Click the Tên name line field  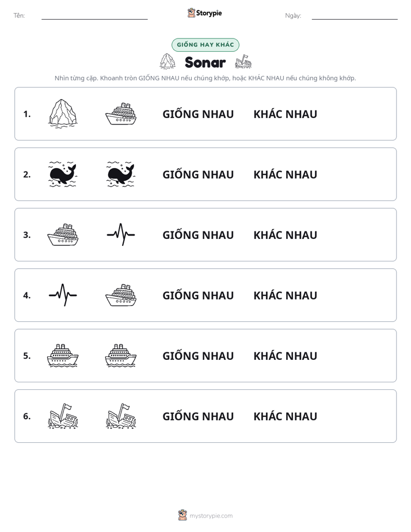pyautogui.click(x=94, y=16)
